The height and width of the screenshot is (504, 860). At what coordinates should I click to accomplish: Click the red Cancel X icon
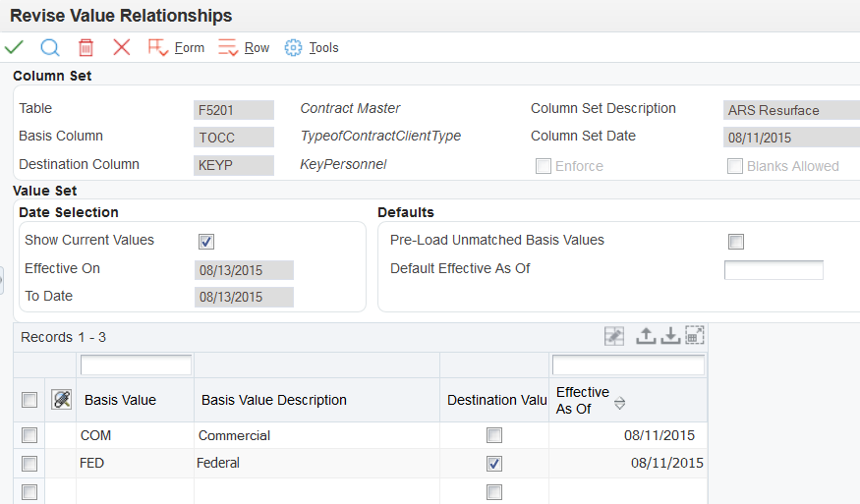point(122,47)
